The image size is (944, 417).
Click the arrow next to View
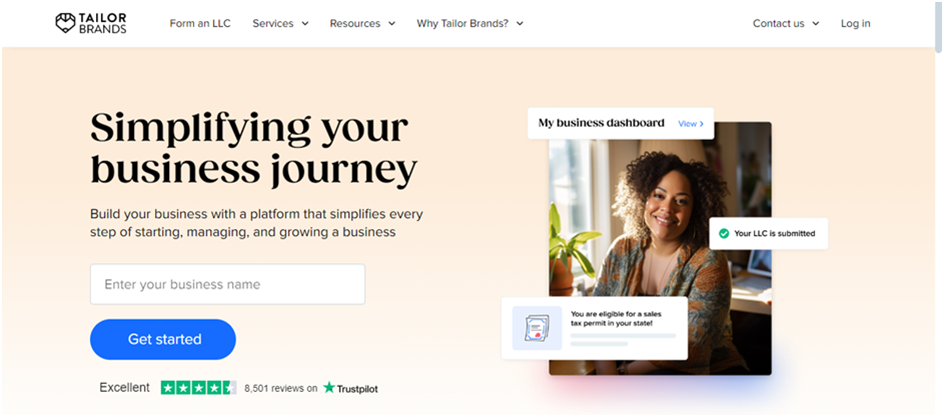[x=701, y=124]
